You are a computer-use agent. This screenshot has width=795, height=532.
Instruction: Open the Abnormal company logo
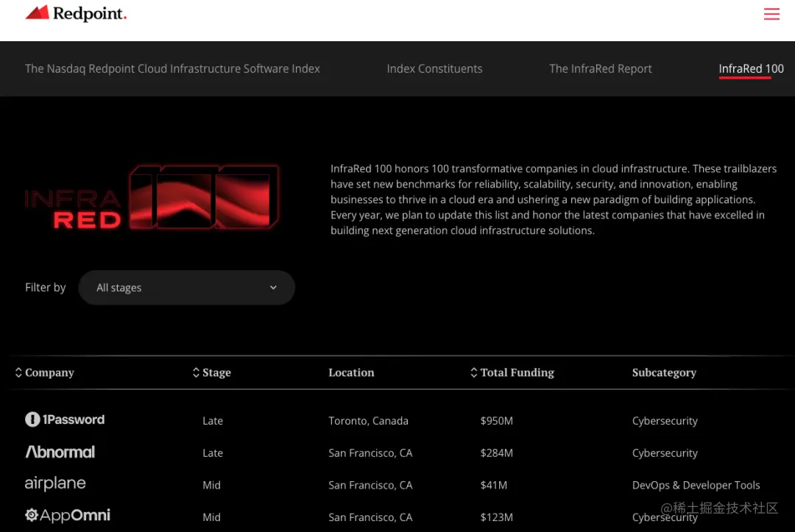(60, 452)
